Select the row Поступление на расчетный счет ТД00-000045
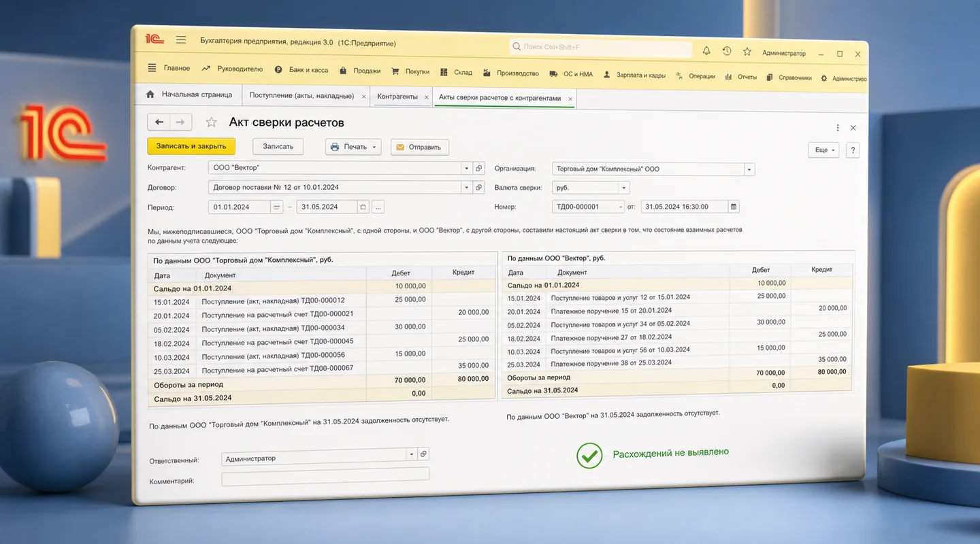Screen dimensions: 980x544 pos(322,342)
